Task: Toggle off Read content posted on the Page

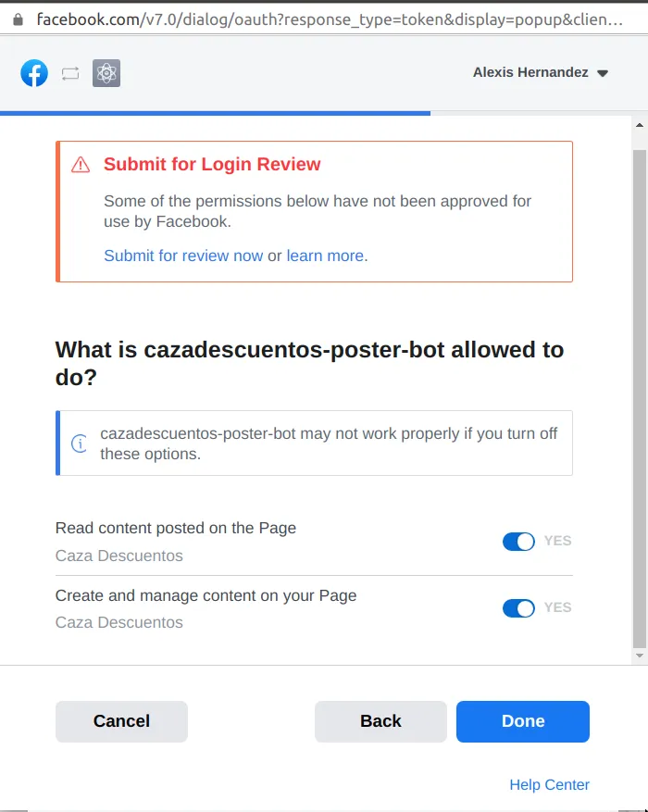Action: (518, 541)
